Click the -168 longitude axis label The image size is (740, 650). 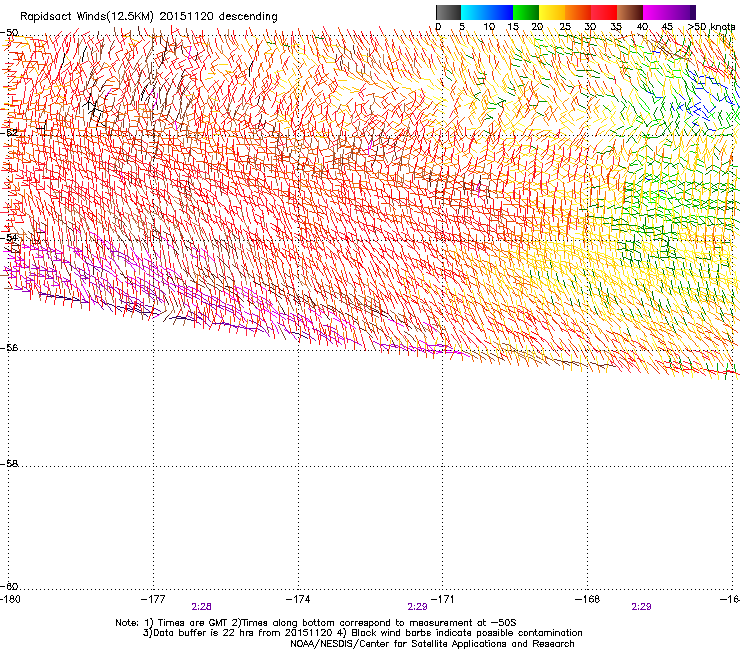point(588,599)
